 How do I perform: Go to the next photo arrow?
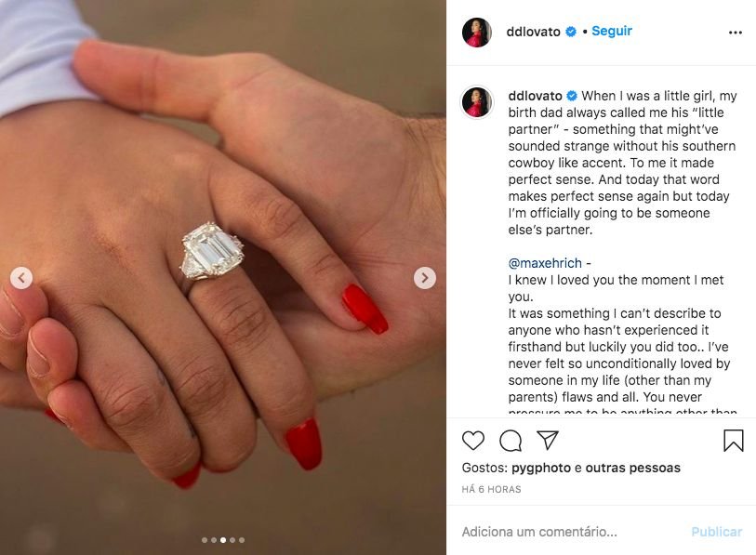(x=425, y=278)
